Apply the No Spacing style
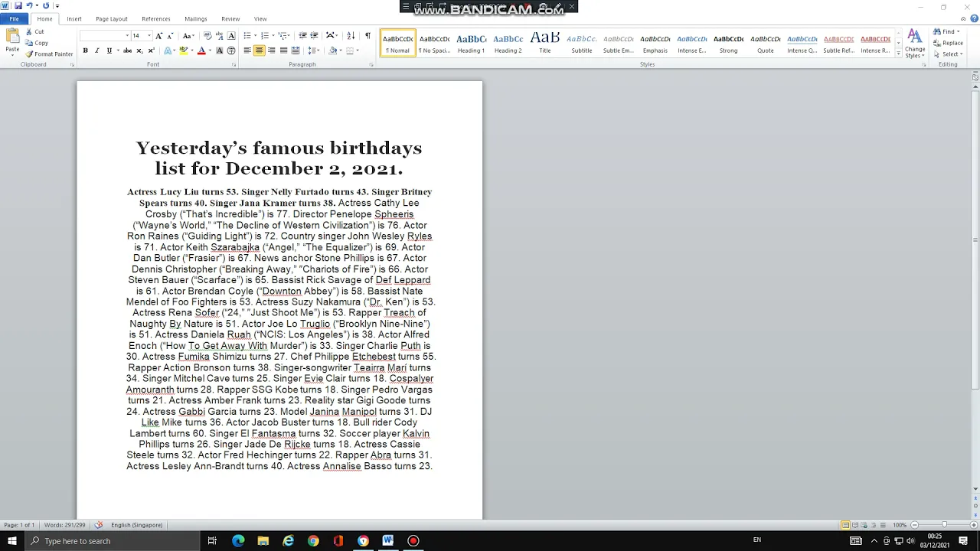Screen dimensions: 980x551 [434, 43]
